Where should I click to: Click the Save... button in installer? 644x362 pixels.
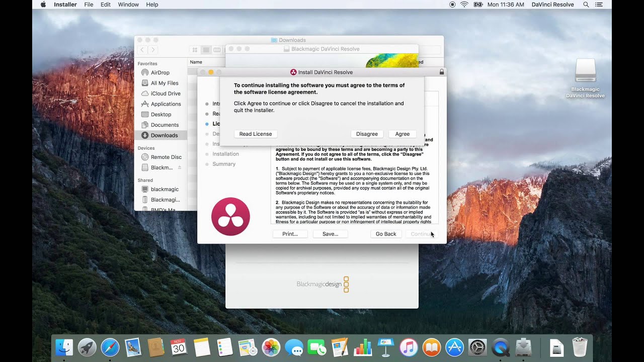point(330,234)
